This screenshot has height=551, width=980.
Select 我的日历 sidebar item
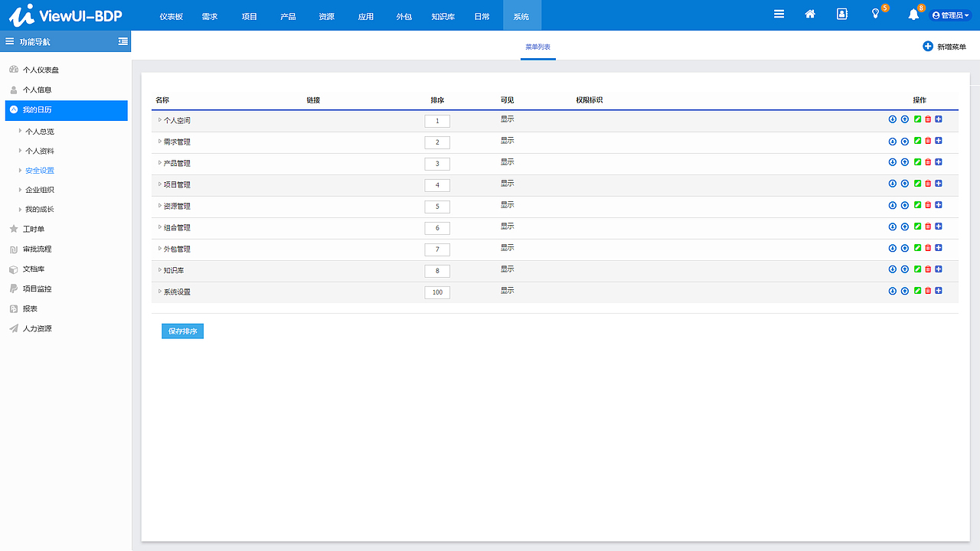click(66, 110)
